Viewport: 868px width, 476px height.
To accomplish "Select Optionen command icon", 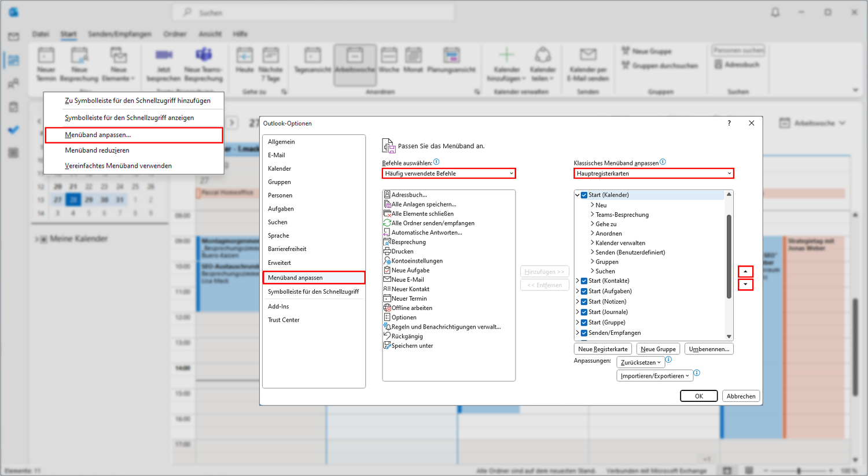I will [x=387, y=317].
